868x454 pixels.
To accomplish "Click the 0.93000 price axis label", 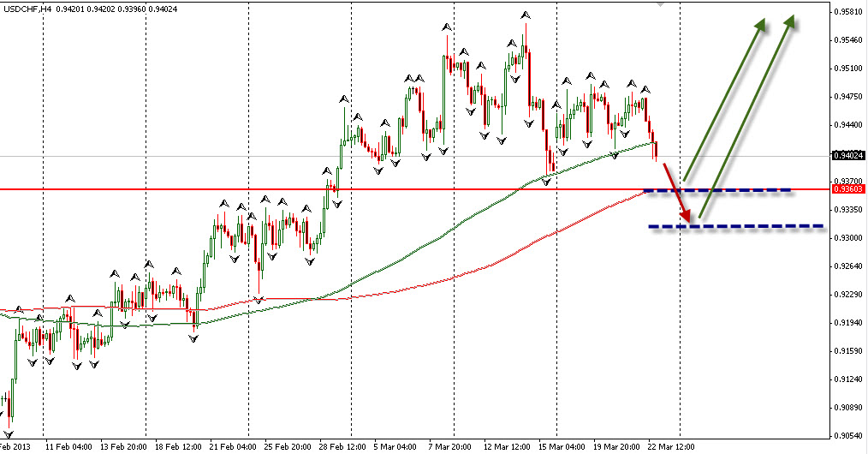I will 846,237.
